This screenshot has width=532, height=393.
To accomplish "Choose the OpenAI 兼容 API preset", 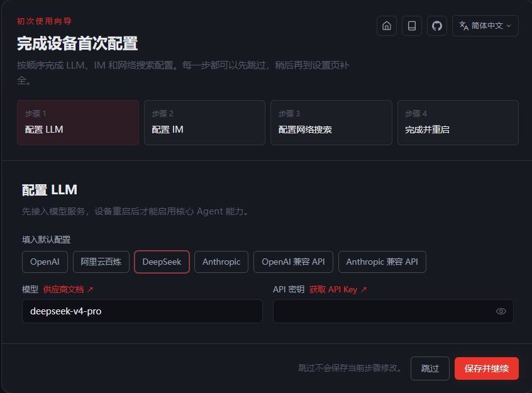I will tap(293, 262).
